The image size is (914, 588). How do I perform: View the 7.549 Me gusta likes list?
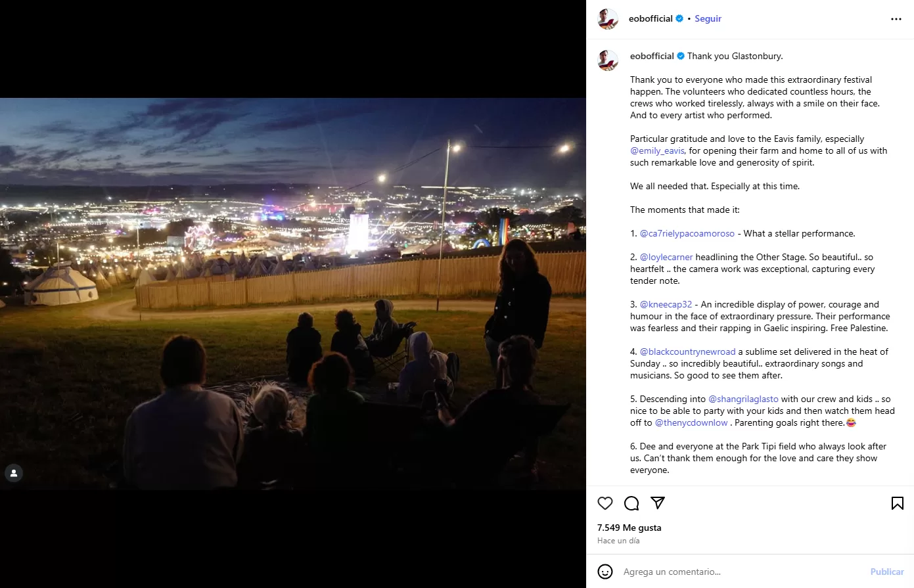click(x=629, y=528)
